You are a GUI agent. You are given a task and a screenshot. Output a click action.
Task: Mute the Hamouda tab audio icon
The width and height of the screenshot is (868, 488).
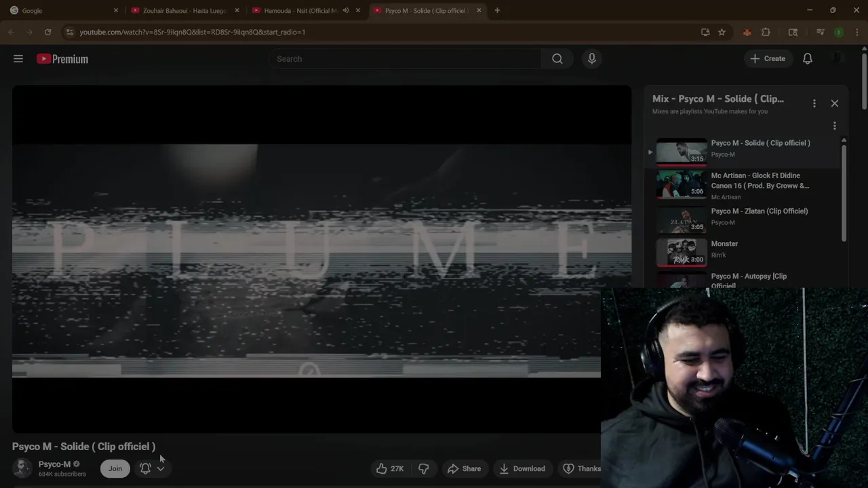tap(346, 10)
